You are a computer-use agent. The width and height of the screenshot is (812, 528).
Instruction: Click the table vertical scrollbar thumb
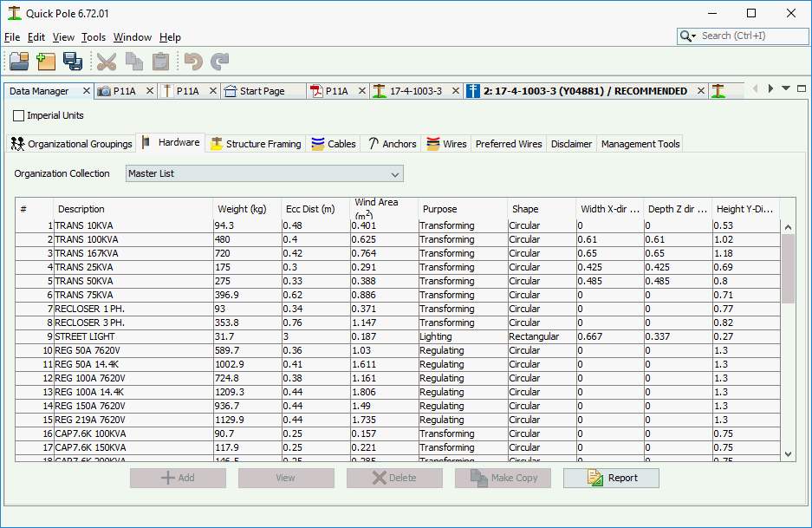788,269
